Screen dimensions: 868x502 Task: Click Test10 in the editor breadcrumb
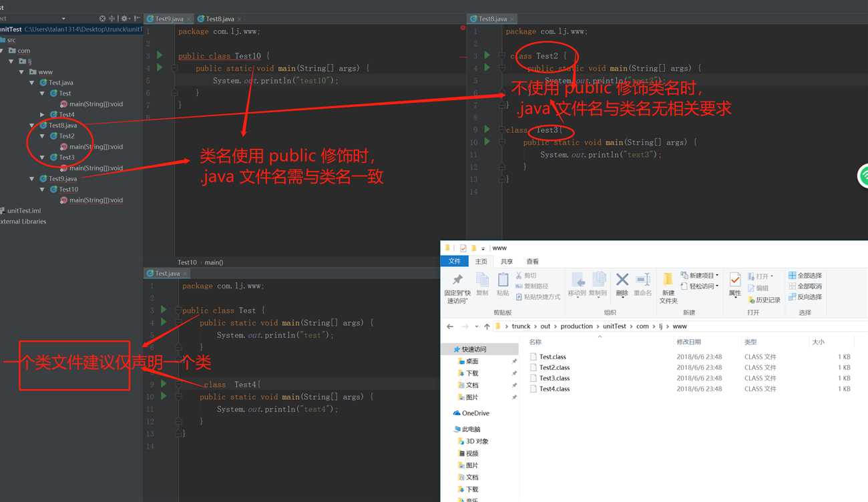187,262
